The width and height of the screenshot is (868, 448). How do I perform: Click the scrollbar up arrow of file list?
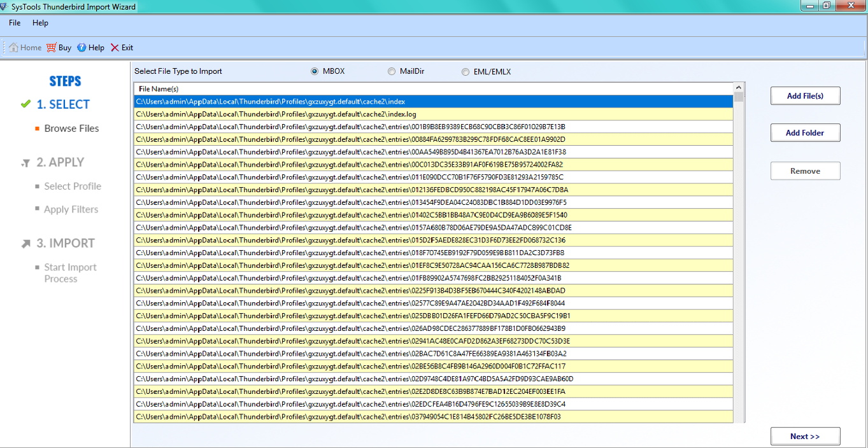(739, 87)
